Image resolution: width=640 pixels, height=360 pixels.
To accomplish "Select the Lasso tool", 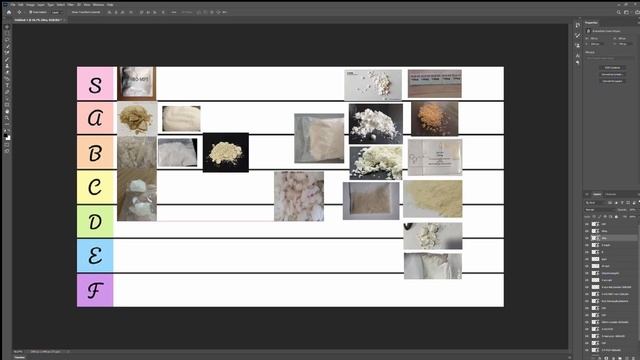I will click(7, 40).
